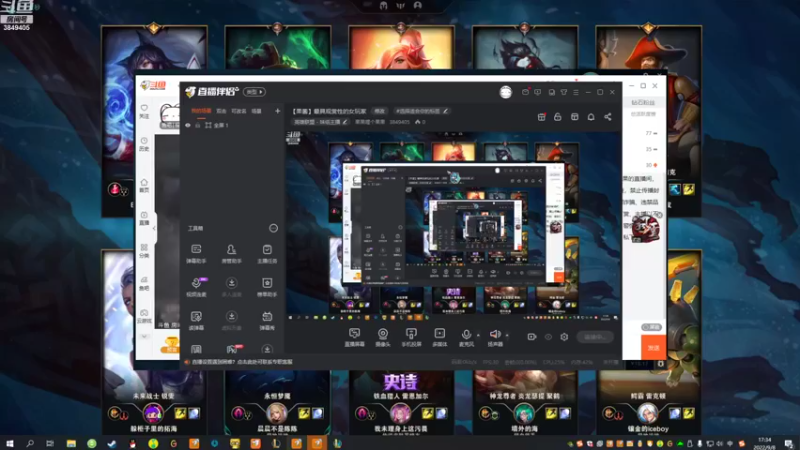Screen dimensions: 800x450
Task: Click the mail icon in title bar
Action: click(526, 92)
